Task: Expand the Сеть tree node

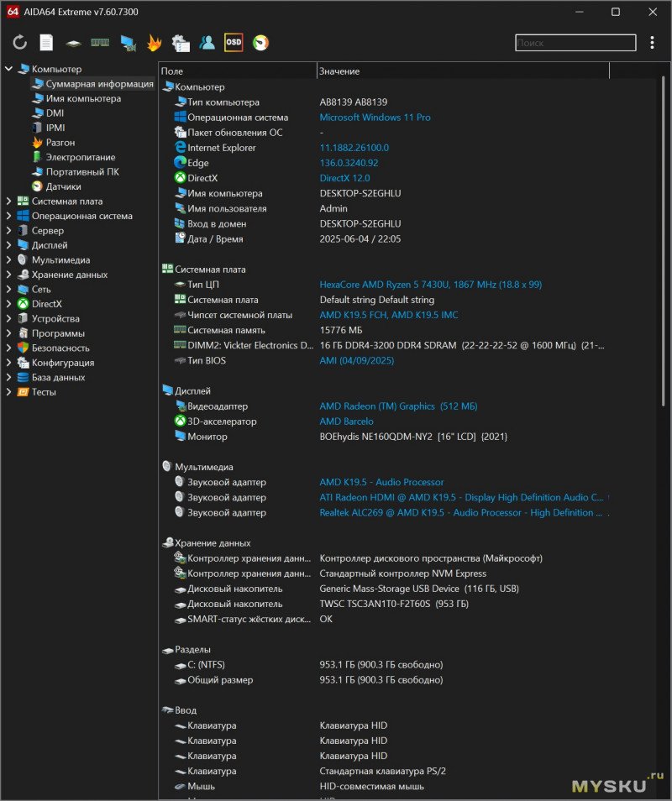Action: 8,289
